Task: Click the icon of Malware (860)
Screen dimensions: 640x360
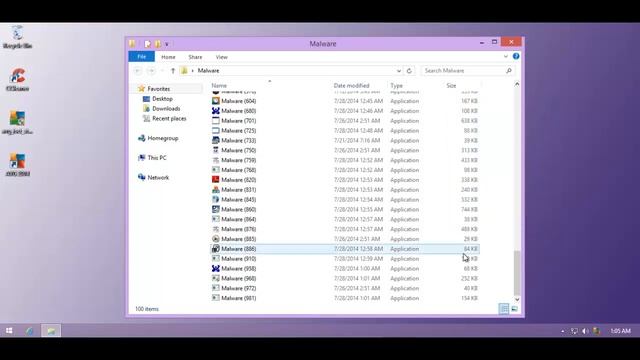Action: coord(216,209)
